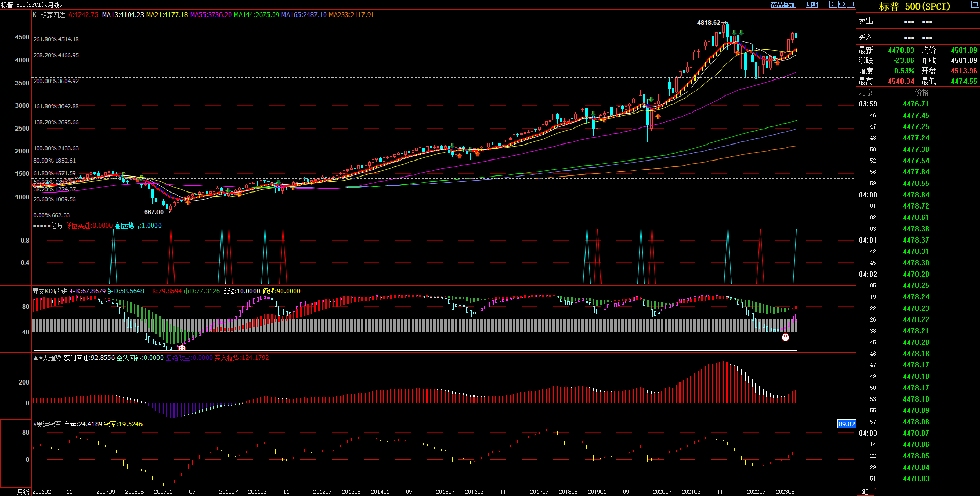The width and height of the screenshot is (980, 496).
Task: Click the maximize quote panel icon
Action: pyautogui.click(x=975, y=4)
